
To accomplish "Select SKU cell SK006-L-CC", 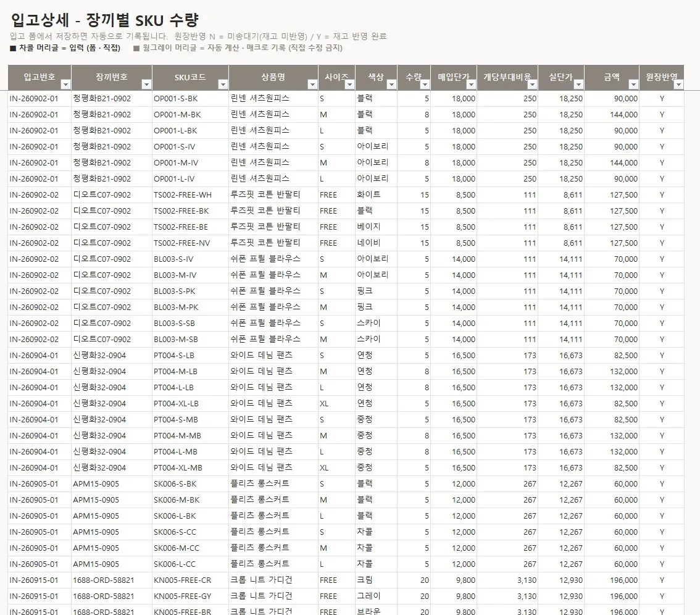I will click(190, 565).
